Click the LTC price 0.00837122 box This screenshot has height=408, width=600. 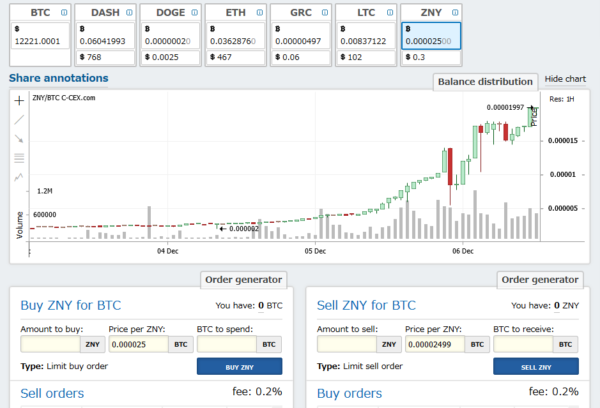coord(366,36)
